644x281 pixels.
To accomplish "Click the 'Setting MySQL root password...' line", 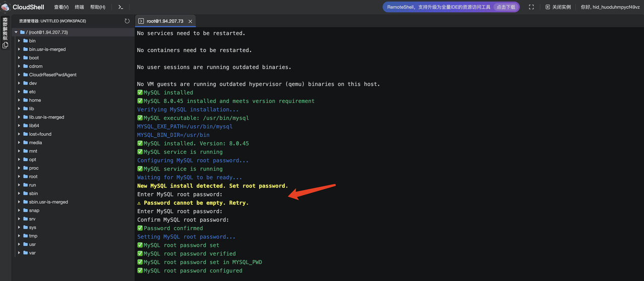I will click(x=186, y=237).
